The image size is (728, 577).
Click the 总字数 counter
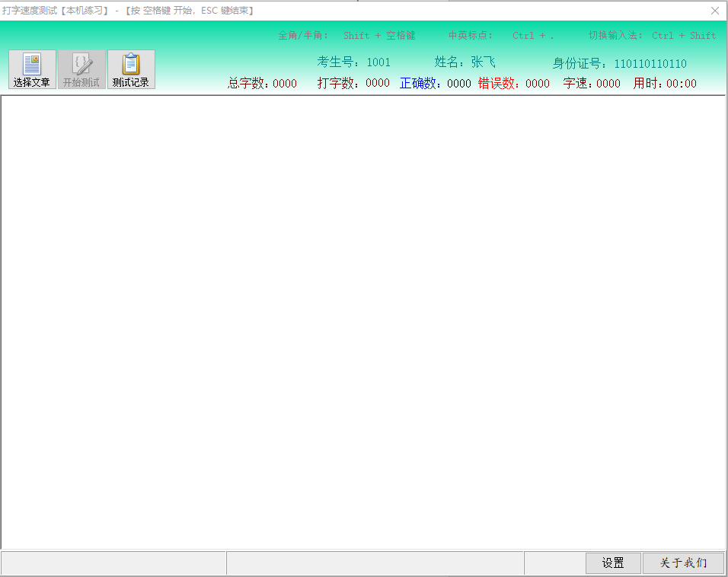pyautogui.click(x=262, y=84)
